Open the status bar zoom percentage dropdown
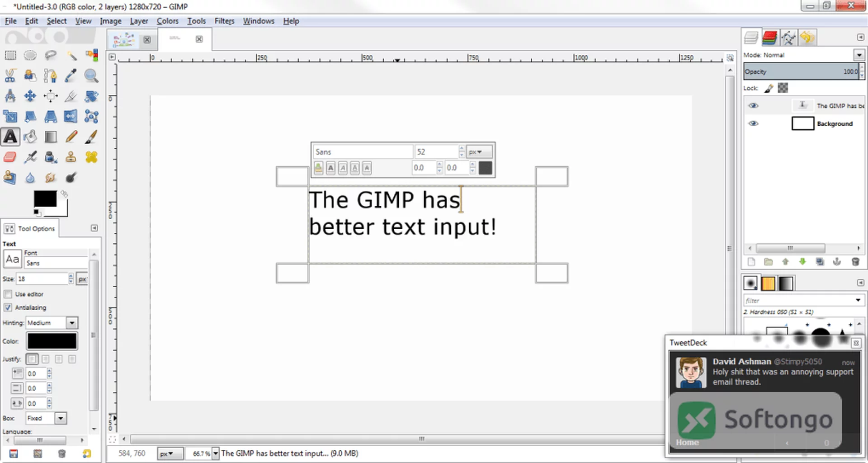The height and width of the screenshot is (463, 868). (216, 453)
